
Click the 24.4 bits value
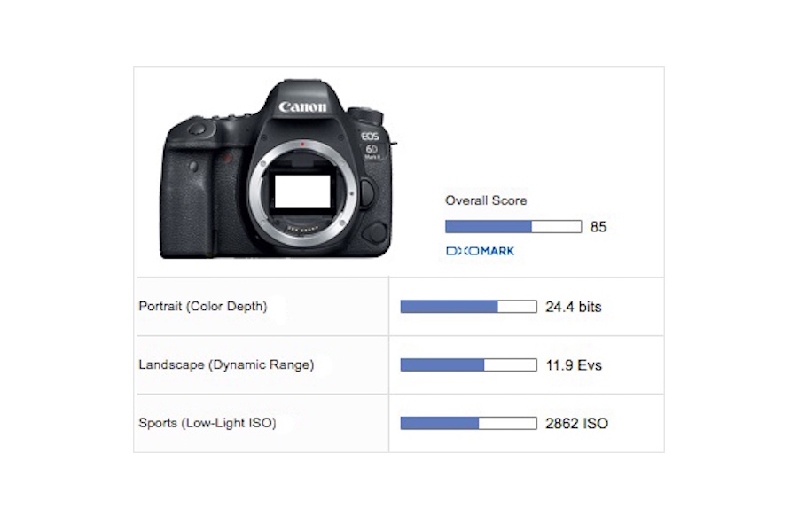click(x=574, y=307)
